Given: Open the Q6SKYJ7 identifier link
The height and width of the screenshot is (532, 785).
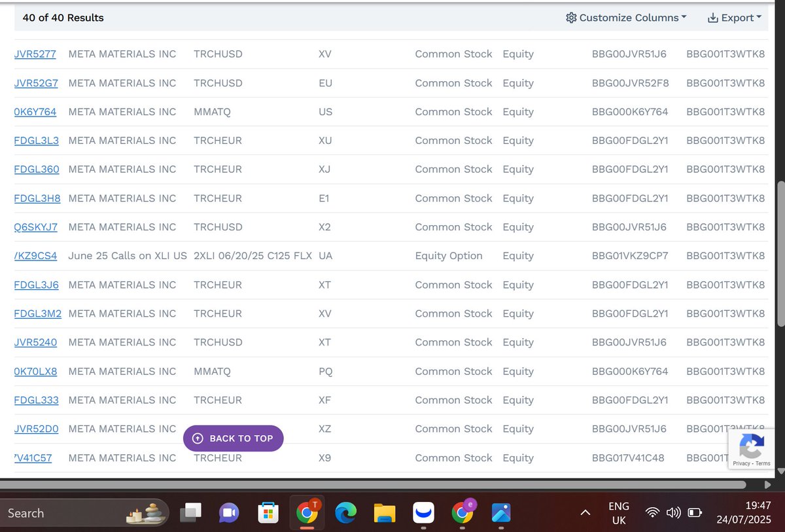Looking at the screenshot, I should pos(36,227).
